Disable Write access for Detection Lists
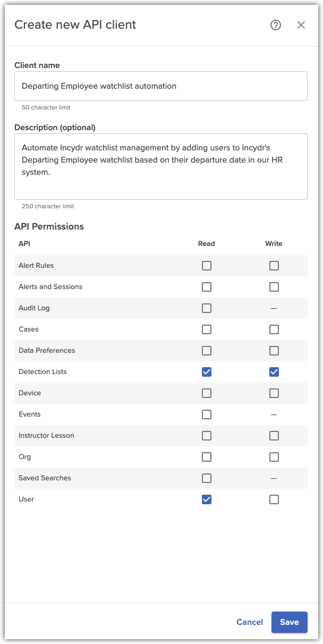Image resolution: width=323 pixels, height=644 pixels. (274, 372)
